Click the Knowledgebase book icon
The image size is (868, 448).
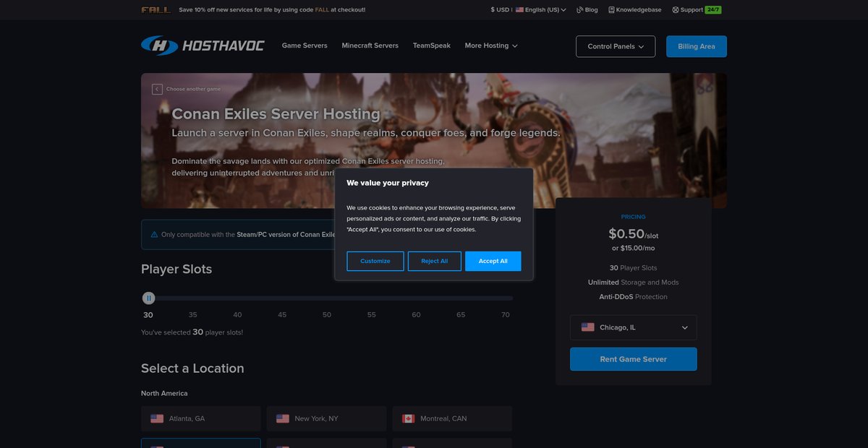click(611, 10)
